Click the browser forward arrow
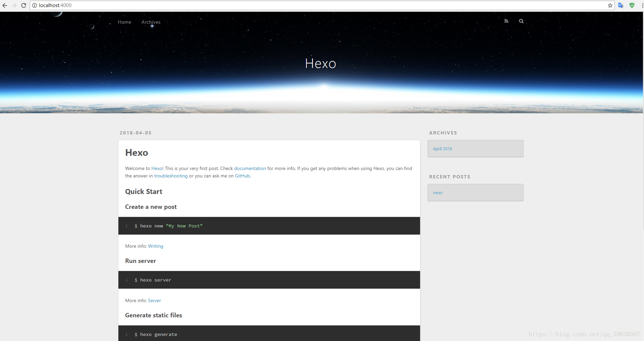The width and height of the screenshot is (644, 341). coord(14,5)
